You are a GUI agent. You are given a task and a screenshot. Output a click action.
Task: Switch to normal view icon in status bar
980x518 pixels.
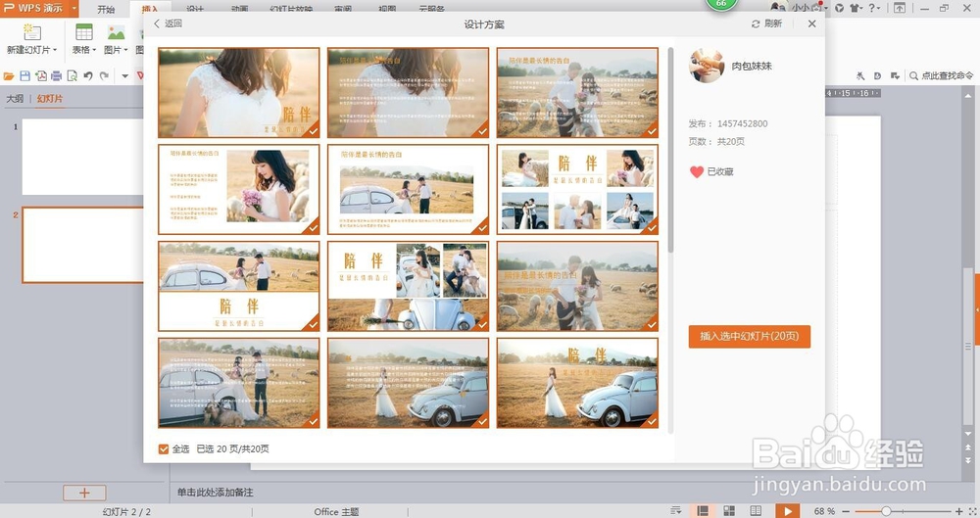703,510
